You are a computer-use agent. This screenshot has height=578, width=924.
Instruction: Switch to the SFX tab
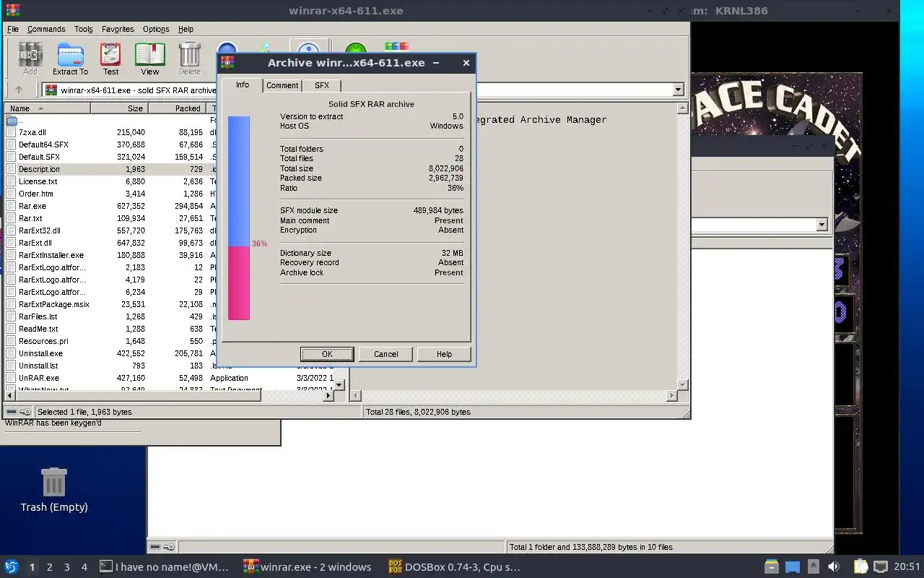coord(322,85)
